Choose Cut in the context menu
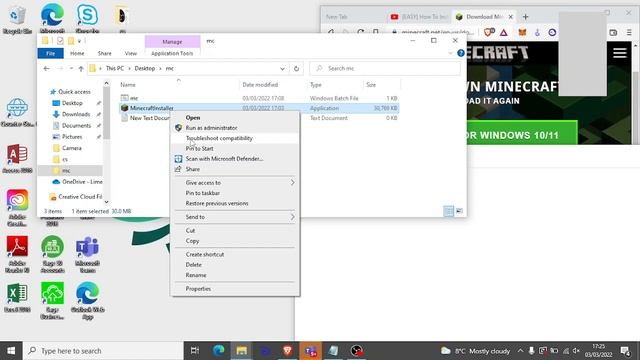The image size is (640, 360). [x=235, y=231]
